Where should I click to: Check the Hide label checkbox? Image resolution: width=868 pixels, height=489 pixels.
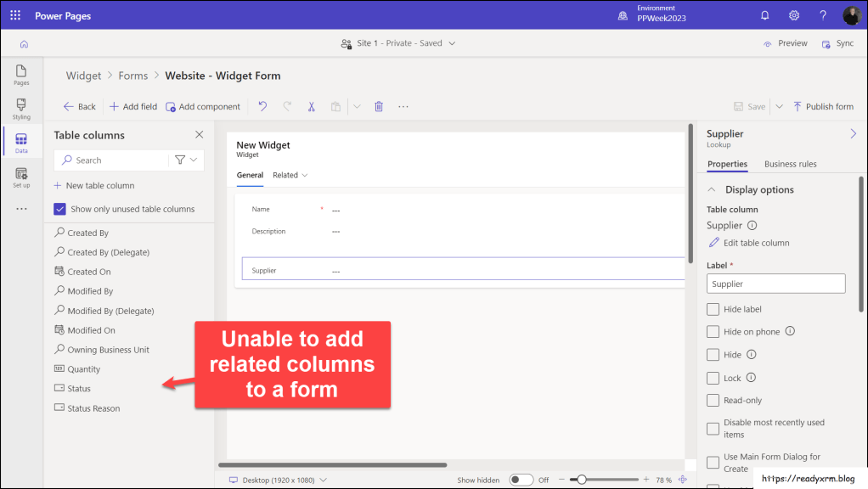point(713,310)
